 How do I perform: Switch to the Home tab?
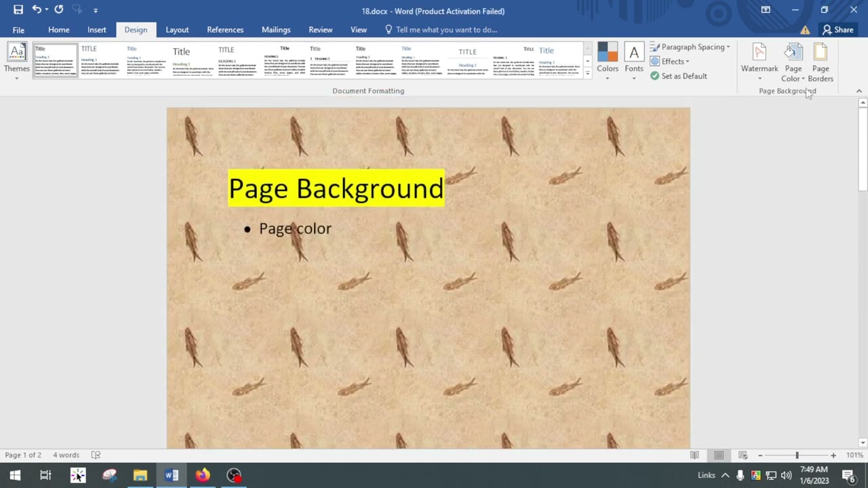point(58,30)
